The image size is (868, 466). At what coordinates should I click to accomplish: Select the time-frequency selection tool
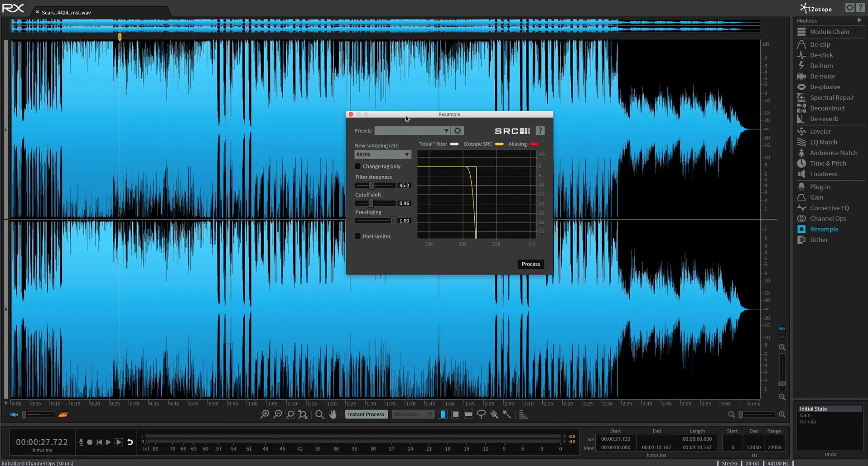tap(456, 414)
